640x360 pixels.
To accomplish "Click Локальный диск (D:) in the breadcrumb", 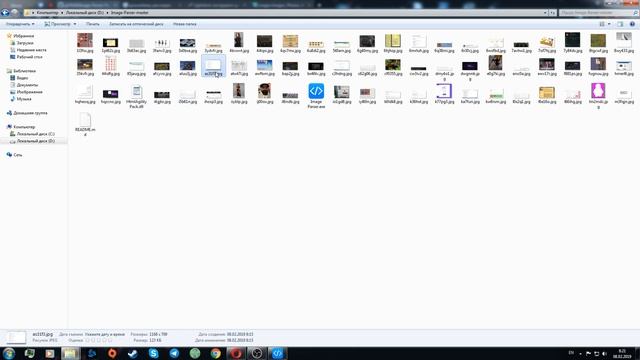I will pyautogui.click(x=84, y=13).
